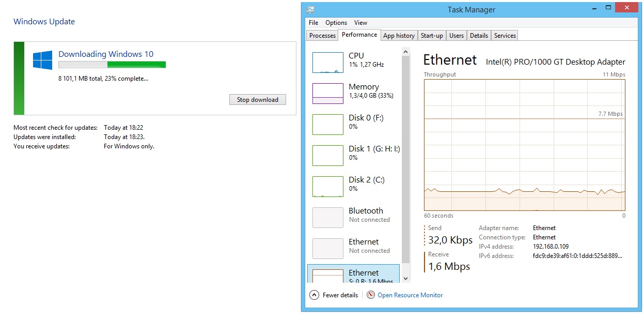The width and height of the screenshot is (644, 335).
Task: Open Resource Monitor link
Action: coord(410,295)
